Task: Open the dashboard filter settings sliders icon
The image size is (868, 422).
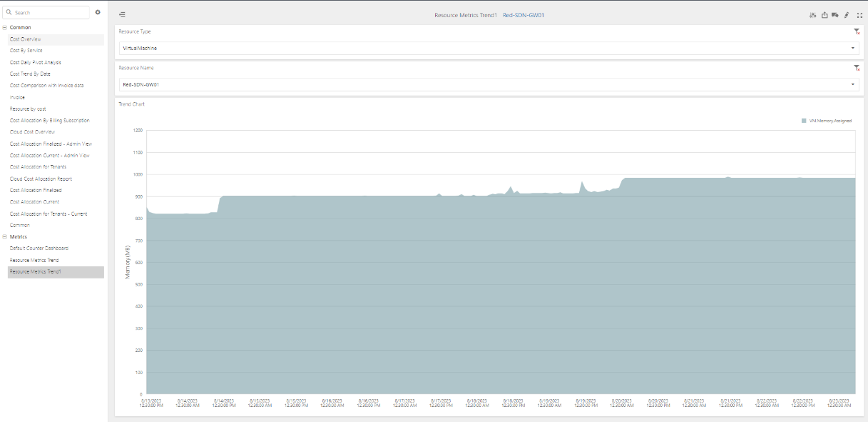Action: pyautogui.click(x=812, y=14)
